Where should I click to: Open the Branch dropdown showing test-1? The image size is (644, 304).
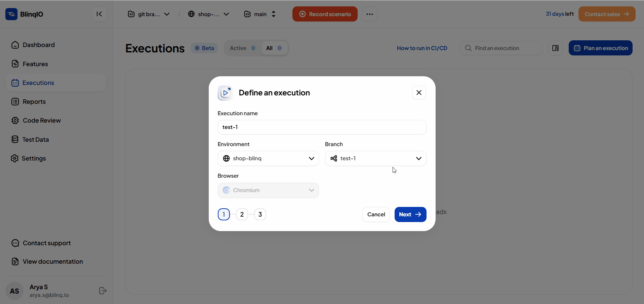coord(375,159)
